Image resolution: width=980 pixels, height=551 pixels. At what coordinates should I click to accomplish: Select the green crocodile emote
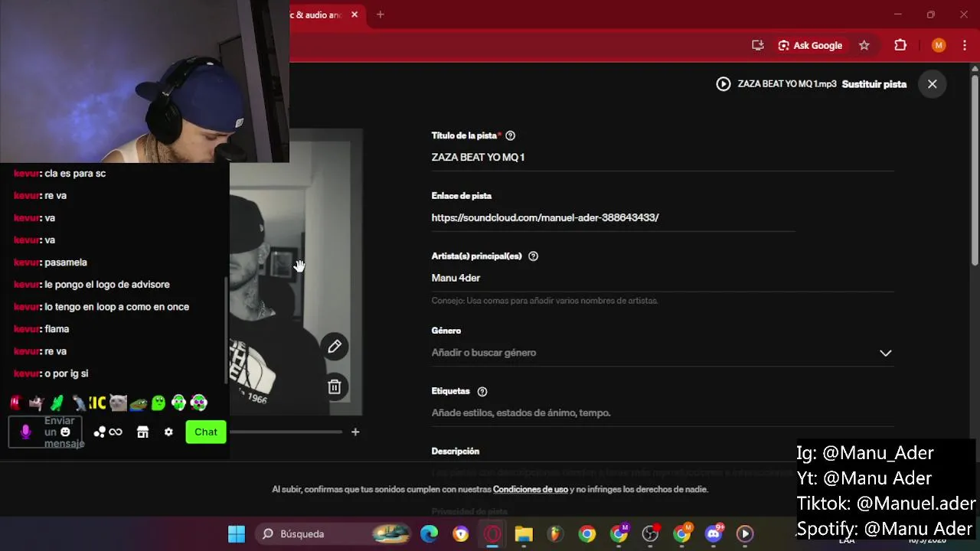[57, 403]
